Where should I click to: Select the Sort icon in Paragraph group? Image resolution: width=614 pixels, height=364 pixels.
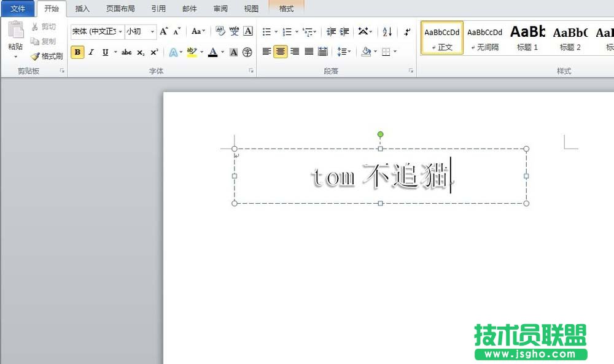(x=387, y=31)
